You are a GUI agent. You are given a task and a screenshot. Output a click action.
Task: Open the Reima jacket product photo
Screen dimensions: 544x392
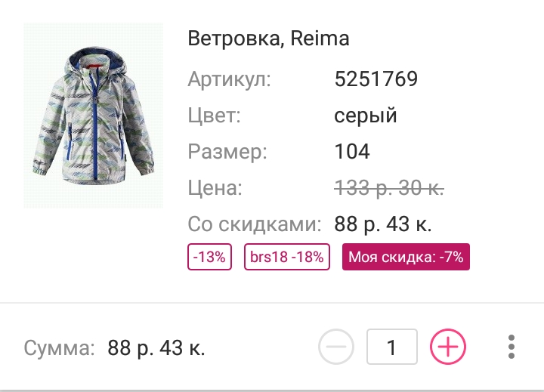click(x=94, y=116)
